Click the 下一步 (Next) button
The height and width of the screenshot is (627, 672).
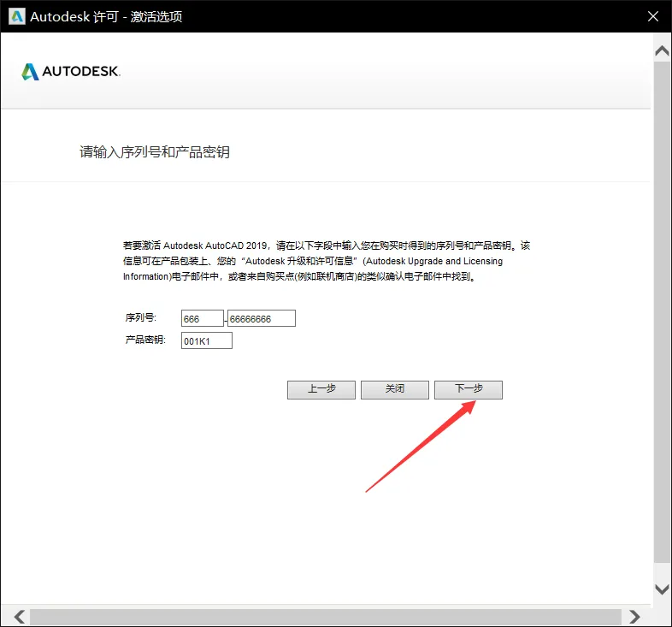[468, 389]
